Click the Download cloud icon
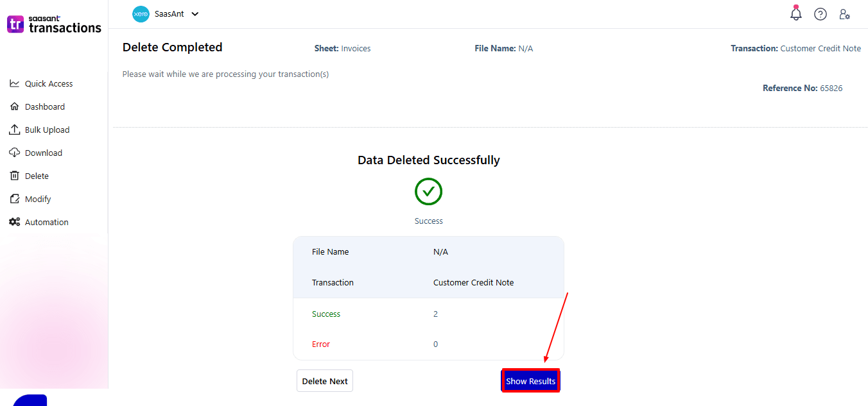This screenshot has width=868, height=406. [15, 153]
